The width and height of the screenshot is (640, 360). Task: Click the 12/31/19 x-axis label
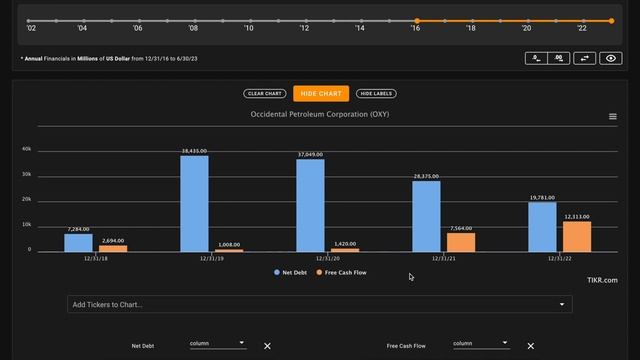212,259
